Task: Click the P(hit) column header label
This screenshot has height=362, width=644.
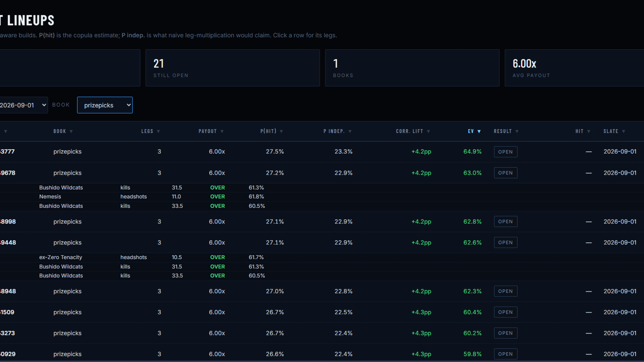Action: (268, 131)
